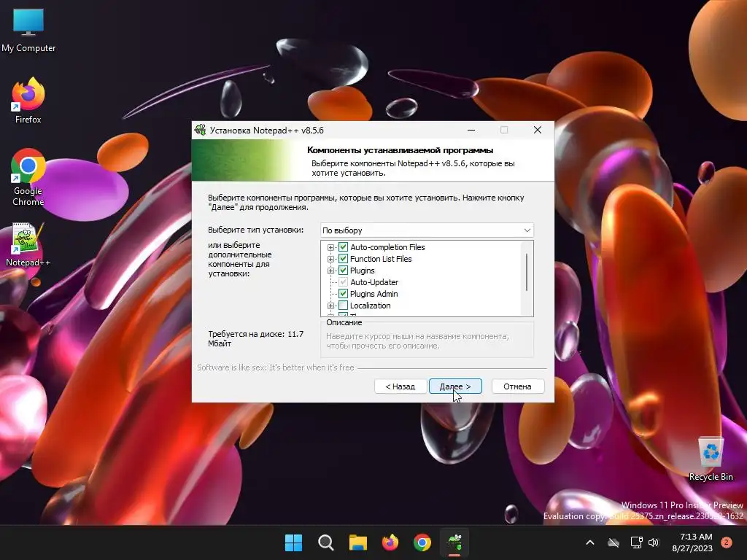Open the My Computer desktop icon

[28, 31]
